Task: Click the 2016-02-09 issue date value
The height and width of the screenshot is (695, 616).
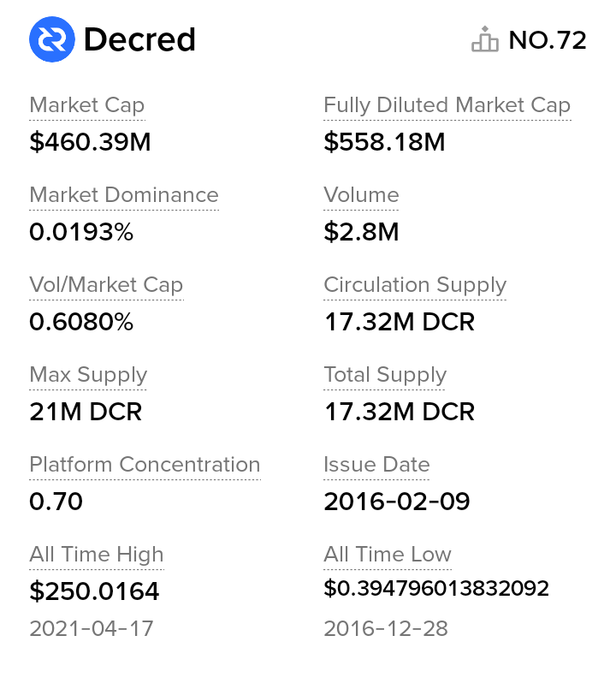Action: 397,502
